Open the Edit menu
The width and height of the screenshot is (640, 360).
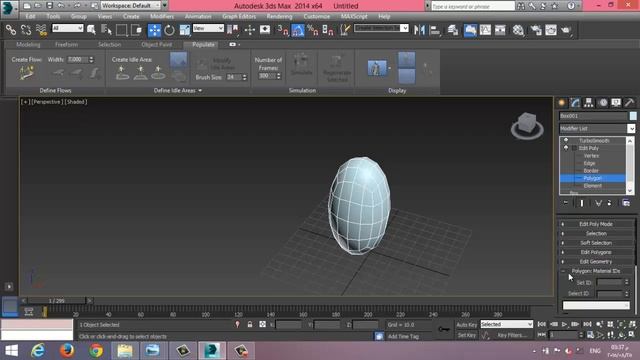(30, 16)
